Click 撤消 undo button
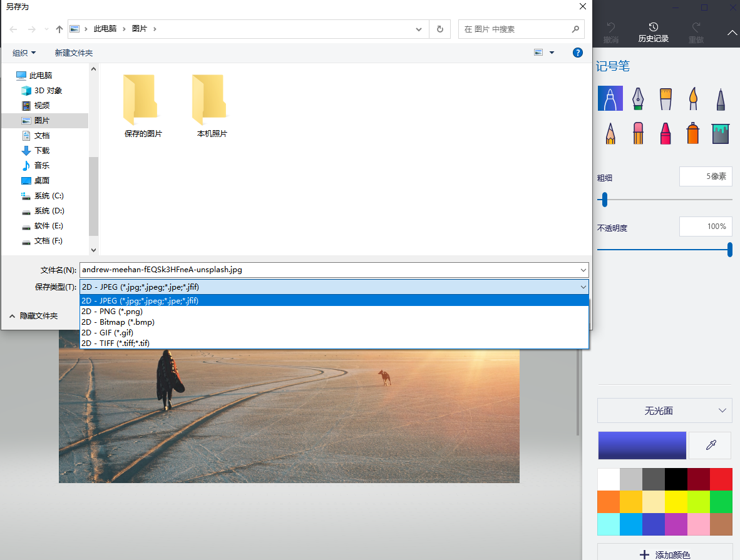This screenshot has width=740, height=560. (610, 33)
